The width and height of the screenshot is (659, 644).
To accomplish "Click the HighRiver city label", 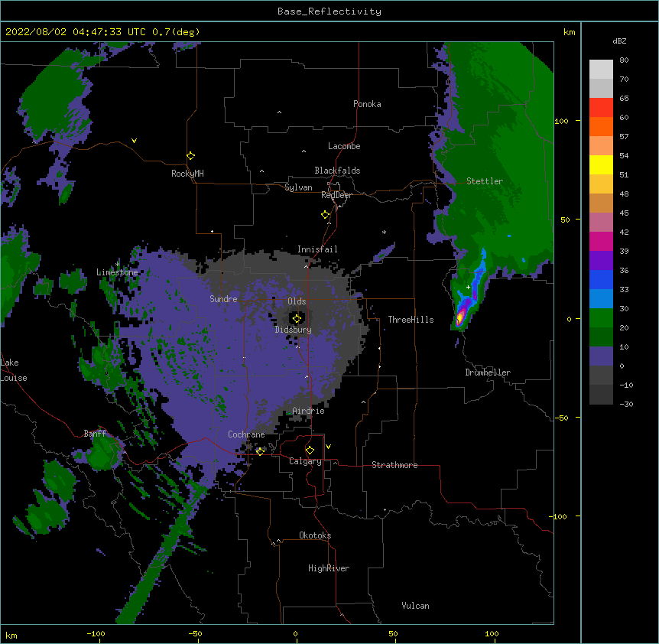I will [329, 568].
